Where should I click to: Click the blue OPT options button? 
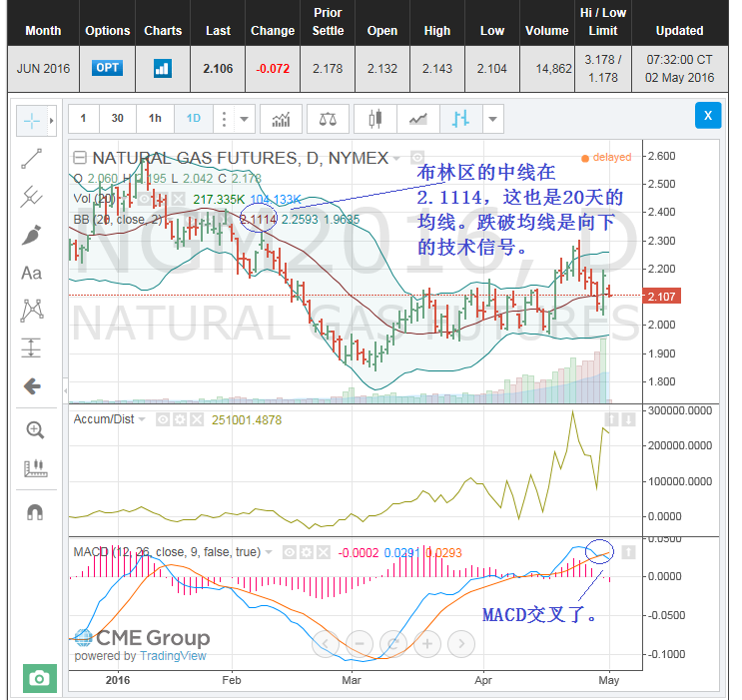tap(107, 69)
